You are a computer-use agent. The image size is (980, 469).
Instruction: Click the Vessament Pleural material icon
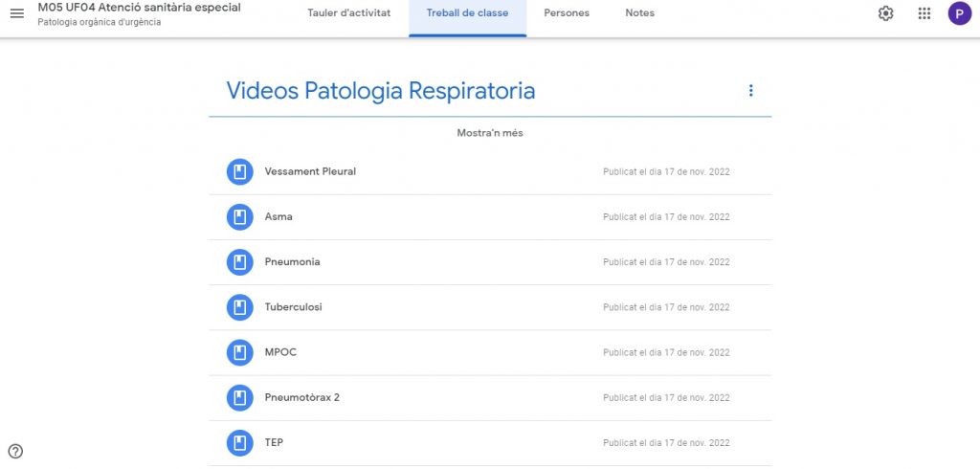(x=239, y=172)
